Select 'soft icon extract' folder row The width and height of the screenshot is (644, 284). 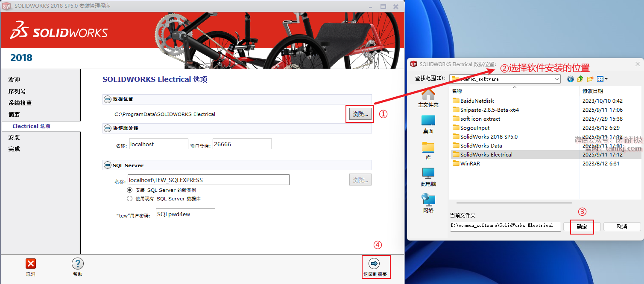pos(545,119)
